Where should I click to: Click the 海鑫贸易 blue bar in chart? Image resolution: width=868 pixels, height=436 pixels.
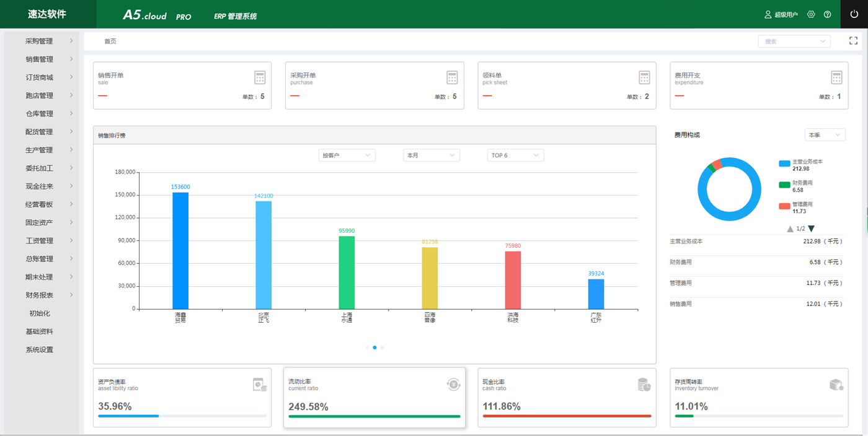pyautogui.click(x=180, y=250)
